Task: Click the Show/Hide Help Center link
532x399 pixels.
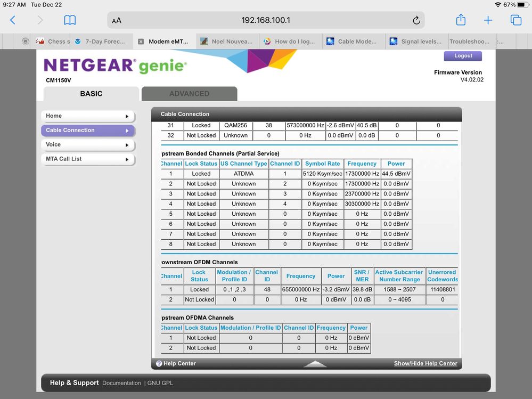Action: (x=425, y=364)
